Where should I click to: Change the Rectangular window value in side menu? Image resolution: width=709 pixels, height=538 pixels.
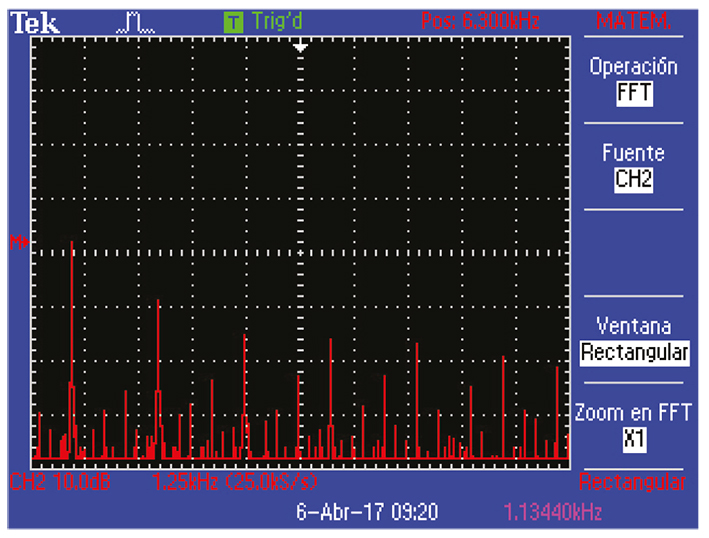[x=633, y=353]
